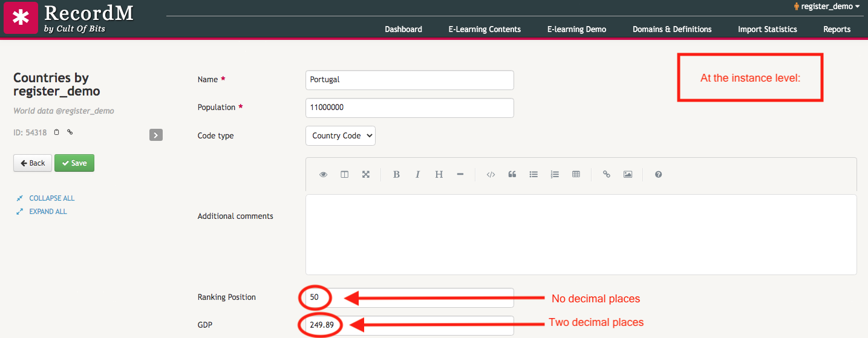Apply bold formatting in comments editor

[396, 175]
